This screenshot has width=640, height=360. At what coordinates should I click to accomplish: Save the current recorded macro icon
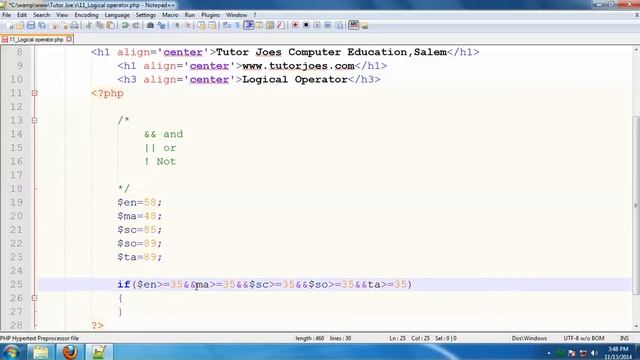[339, 25]
